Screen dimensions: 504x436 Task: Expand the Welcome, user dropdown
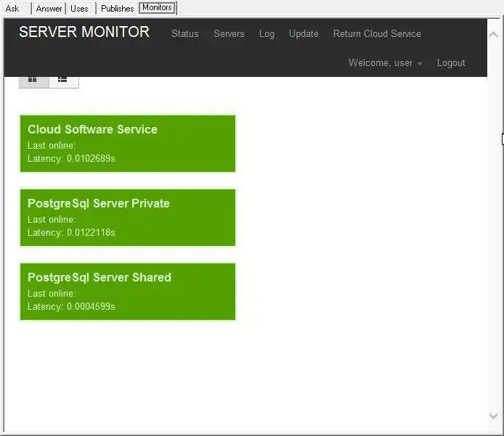(386, 63)
